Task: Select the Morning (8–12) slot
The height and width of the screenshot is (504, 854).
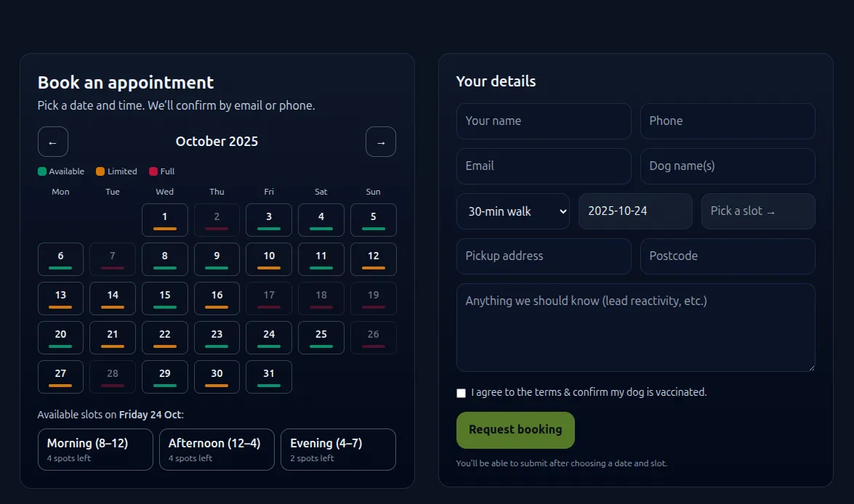Action: (95, 450)
